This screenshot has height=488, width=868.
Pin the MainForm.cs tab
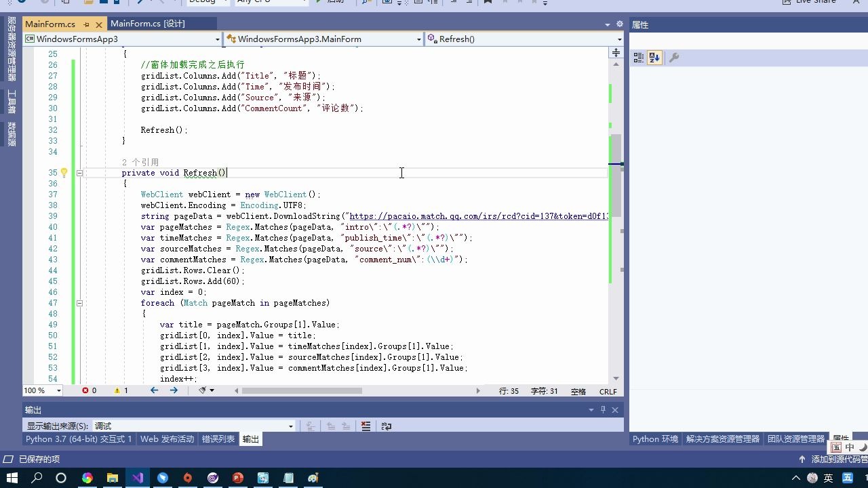point(86,24)
